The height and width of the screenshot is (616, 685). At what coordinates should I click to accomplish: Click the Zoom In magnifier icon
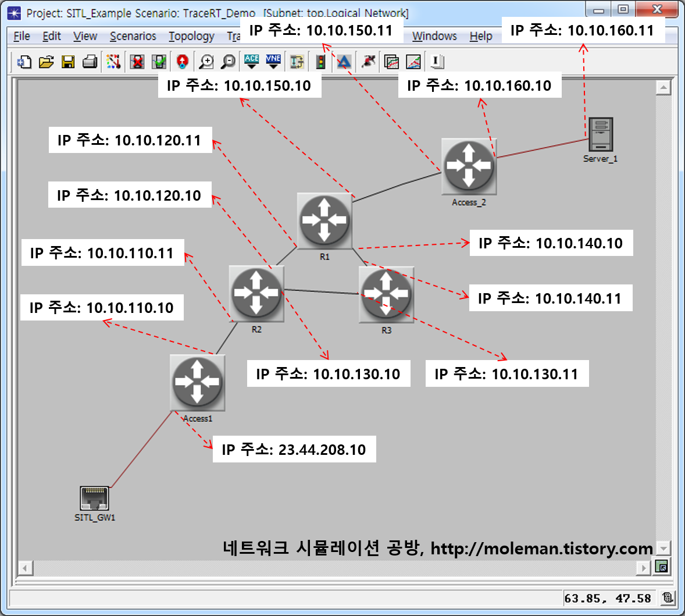pyautogui.click(x=206, y=62)
